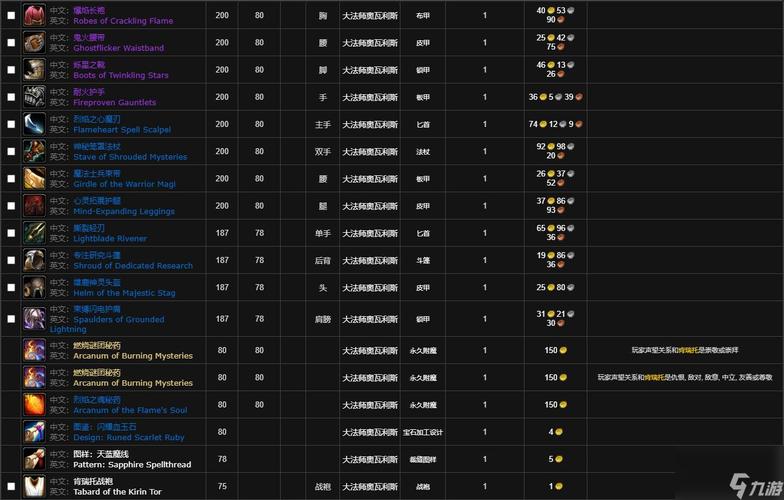This screenshot has height=500, width=784.
Task: Follow the Girdle of the Warrior Magi link
Action: coord(124,184)
